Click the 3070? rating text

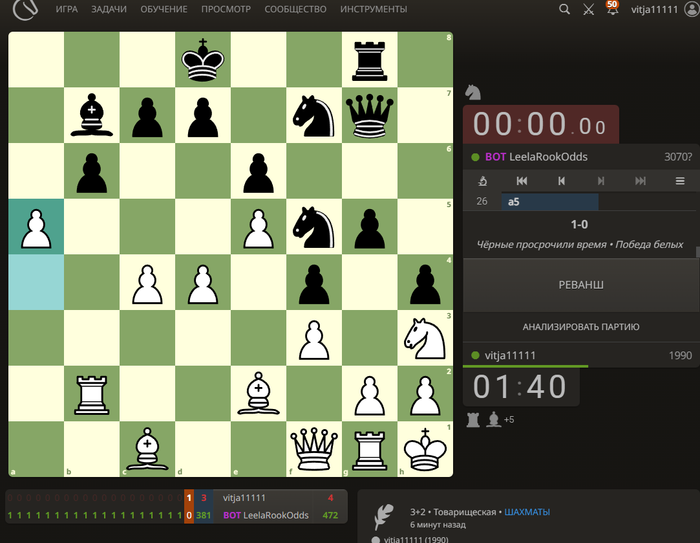tap(678, 157)
